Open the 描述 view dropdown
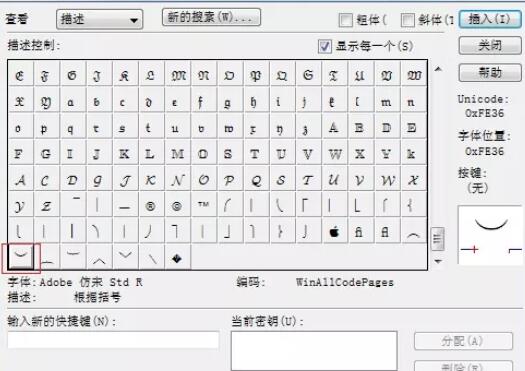 (x=99, y=19)
